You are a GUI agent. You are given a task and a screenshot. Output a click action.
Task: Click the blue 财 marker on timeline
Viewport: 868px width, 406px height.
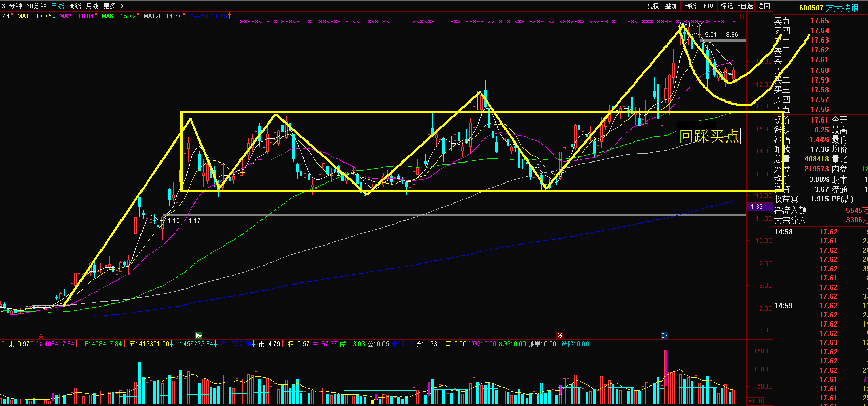tap(664, 336)
